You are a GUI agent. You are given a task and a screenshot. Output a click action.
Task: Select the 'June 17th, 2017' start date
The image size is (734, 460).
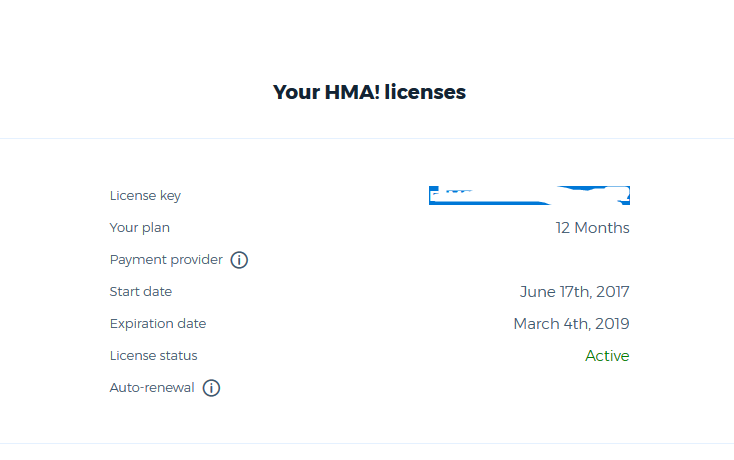pos(574,292)
